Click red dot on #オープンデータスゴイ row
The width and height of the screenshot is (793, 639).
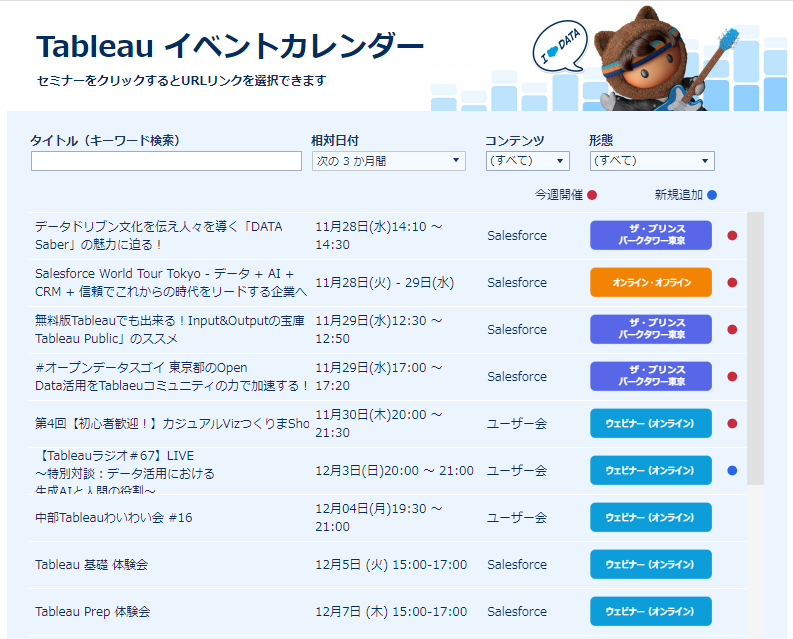click(732, 376)
